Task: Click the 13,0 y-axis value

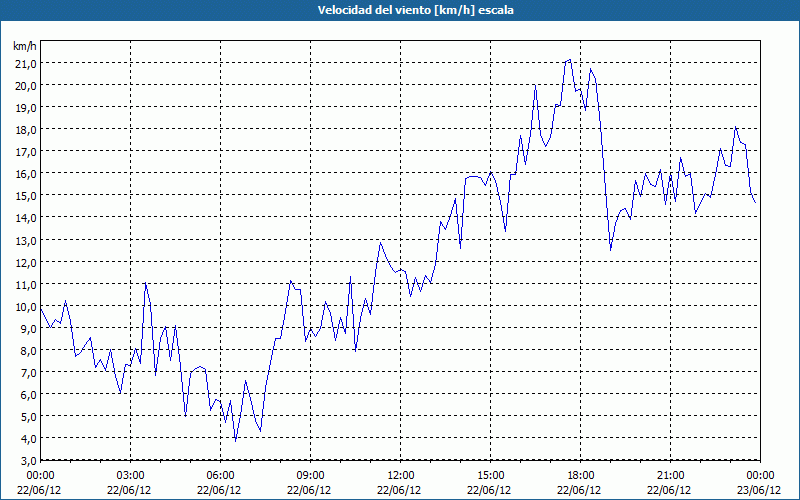Action: [27, 240]
